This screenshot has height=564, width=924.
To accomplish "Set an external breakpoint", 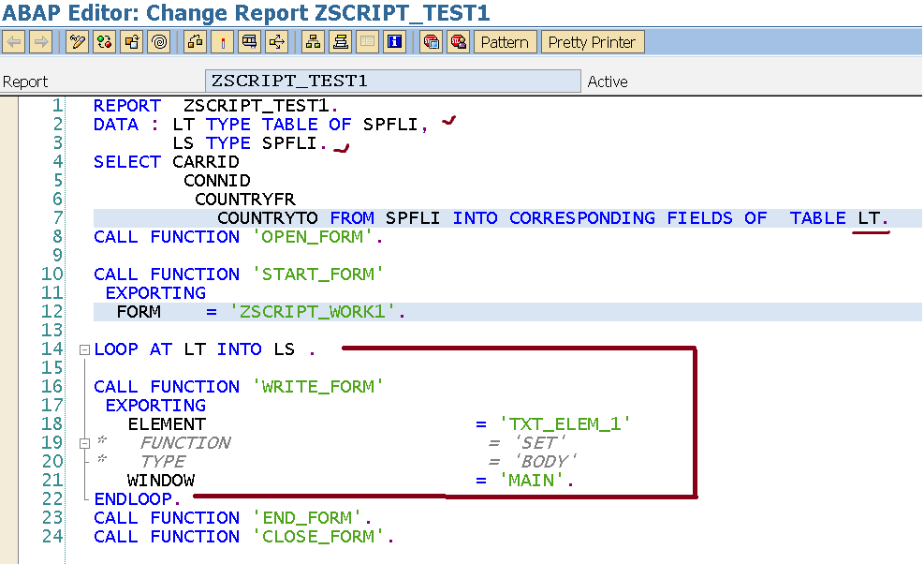I will (x=458, y=41).
